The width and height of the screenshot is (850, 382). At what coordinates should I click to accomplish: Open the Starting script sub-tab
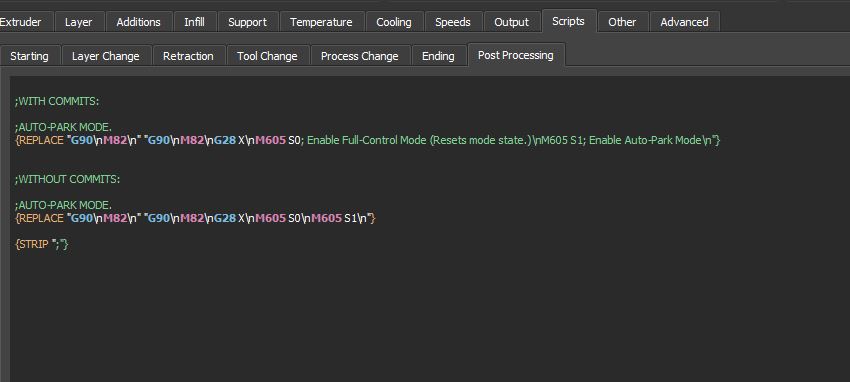(x=29, y=56)
